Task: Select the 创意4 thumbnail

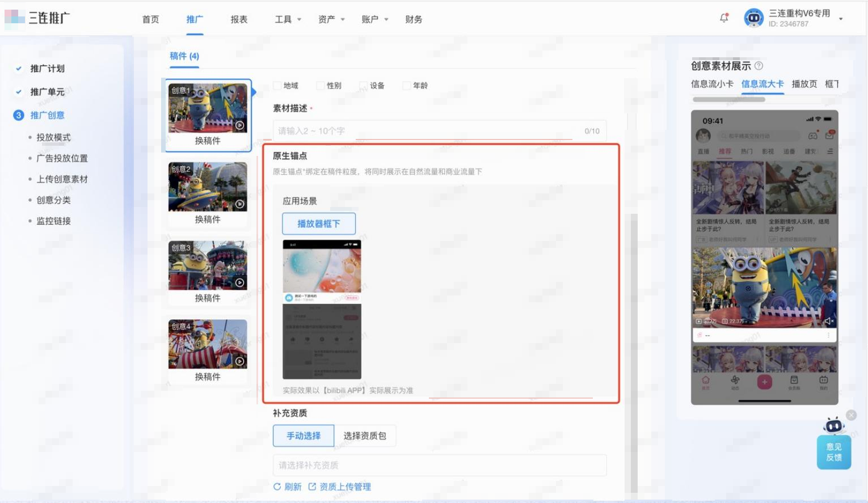Action: tap(208, 344)
